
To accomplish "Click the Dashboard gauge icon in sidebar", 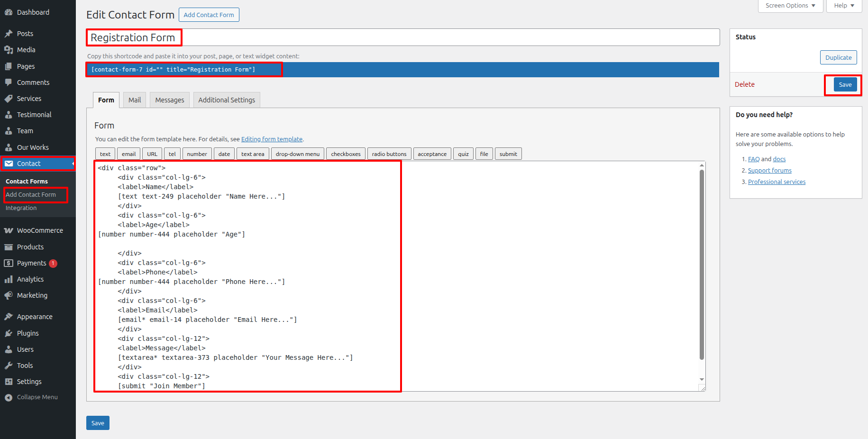I will 9,12.
